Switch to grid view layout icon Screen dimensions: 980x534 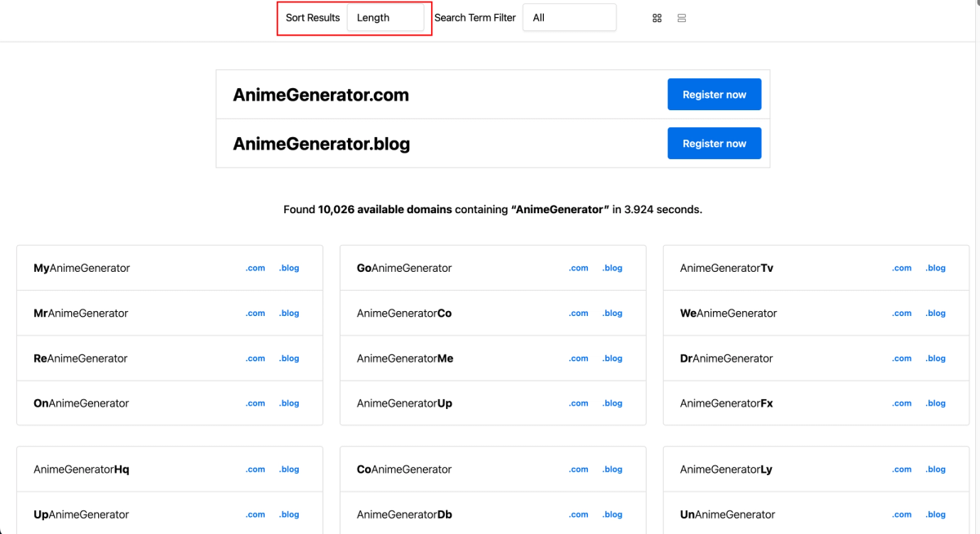click(657, 18)
